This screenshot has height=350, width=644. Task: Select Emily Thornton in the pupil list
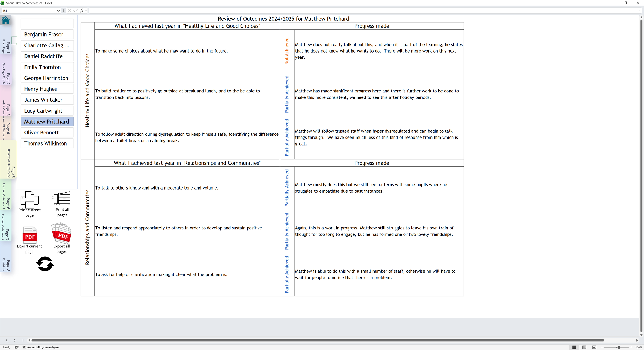point(47,67)
